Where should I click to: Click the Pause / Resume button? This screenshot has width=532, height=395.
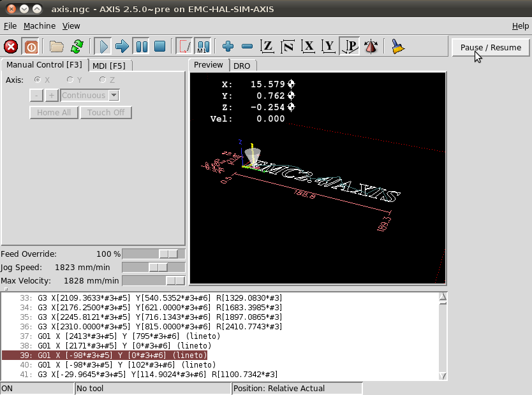(x=491, y=47)
